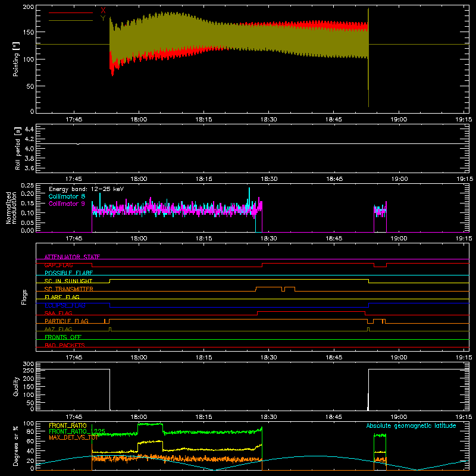Select the olive 'Y' legend label
The width and height of the screenshot is (476, 476).
click(x=103, y=18)
